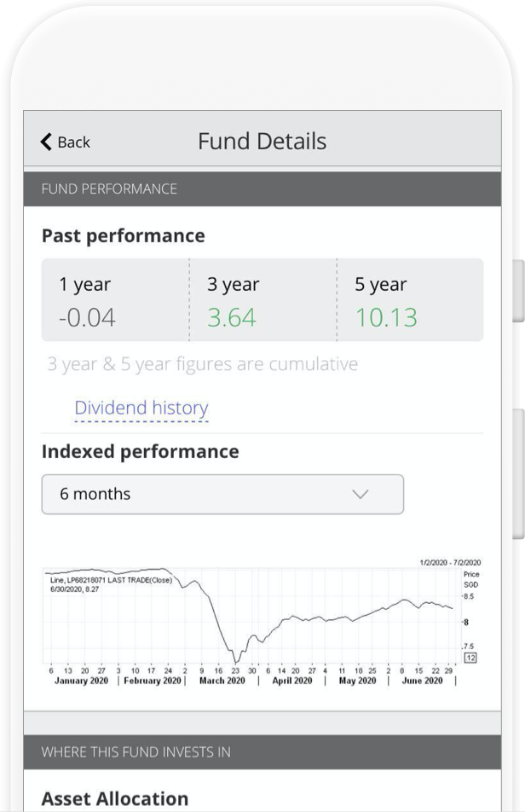Click the January 2020 axis label
Viewport: 525px width, 812px height.
81,681
